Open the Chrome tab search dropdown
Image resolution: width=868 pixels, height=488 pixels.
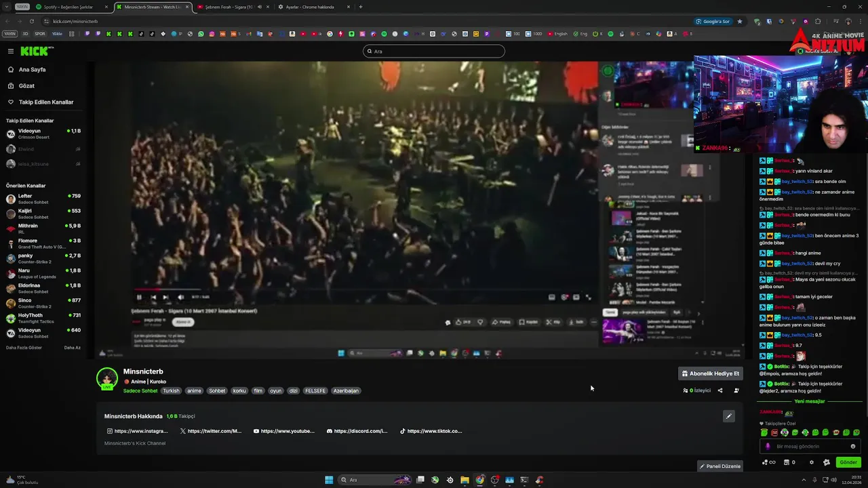coord(5,7)
